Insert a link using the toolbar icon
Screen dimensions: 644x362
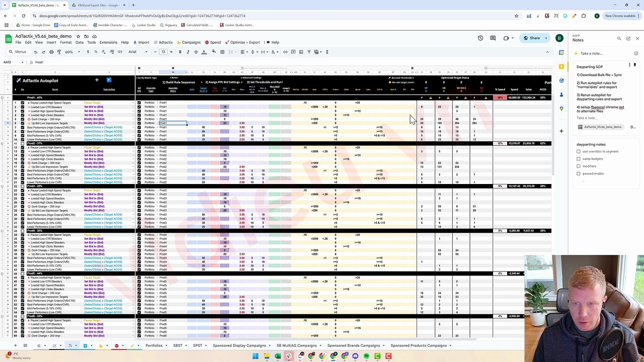click(x=285, y=52)
